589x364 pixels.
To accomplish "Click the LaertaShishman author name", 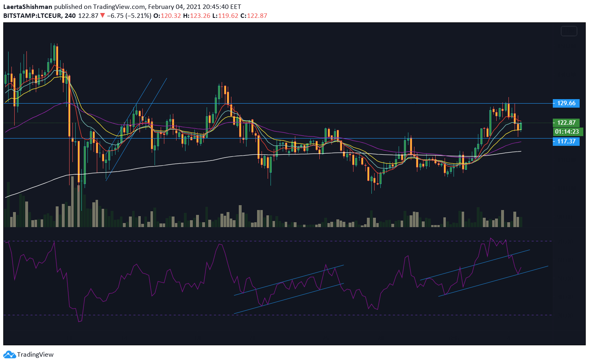I will click(28, 7).
